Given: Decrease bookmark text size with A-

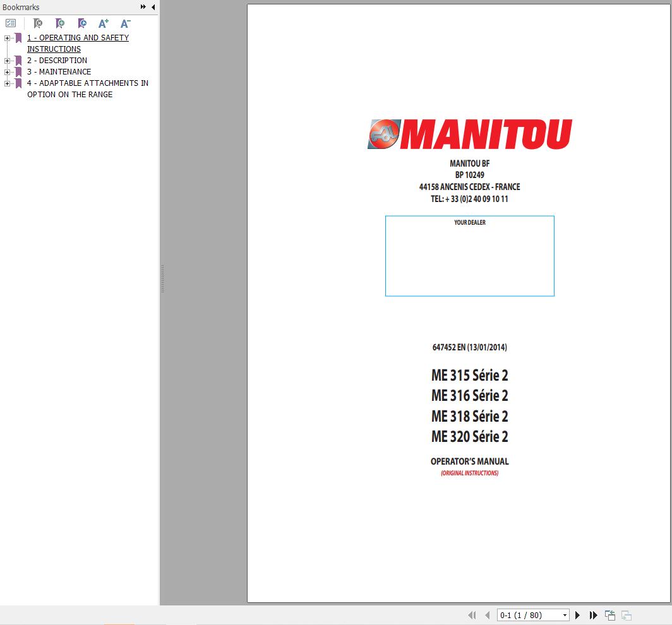Looking at the screenshot, I should [x=125, y=23].
